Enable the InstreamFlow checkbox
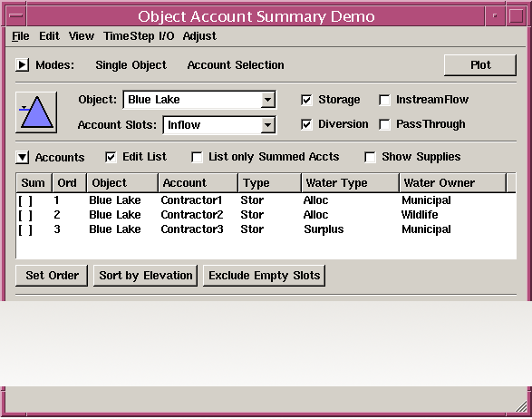Viewport: 532px width, 419px height. pos(384,100)
